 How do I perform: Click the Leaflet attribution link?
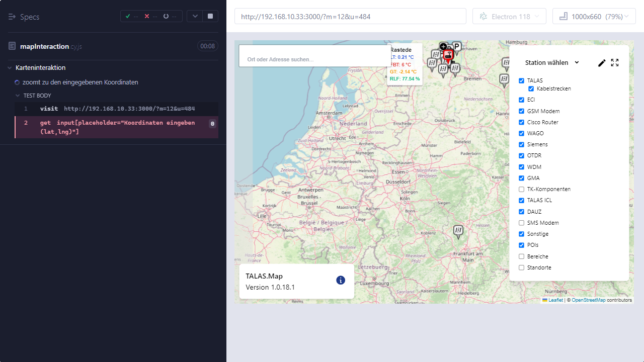click(x=555, y=300)
